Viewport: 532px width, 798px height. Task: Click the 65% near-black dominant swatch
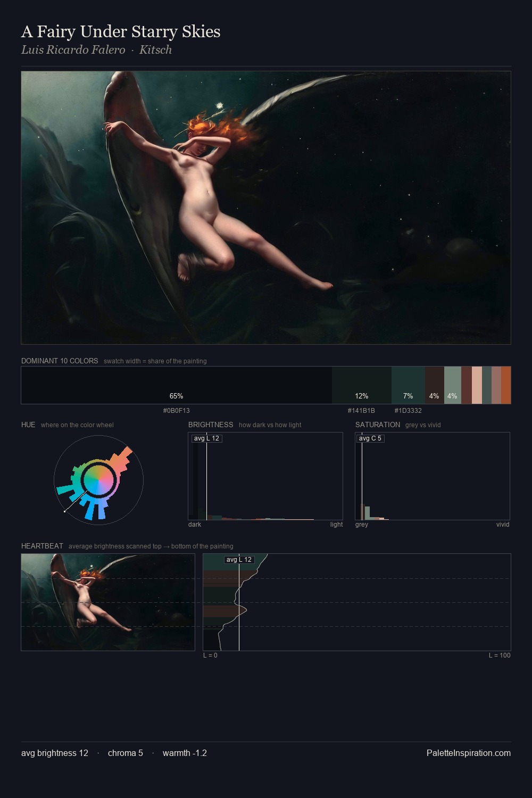tap(177, 385)
